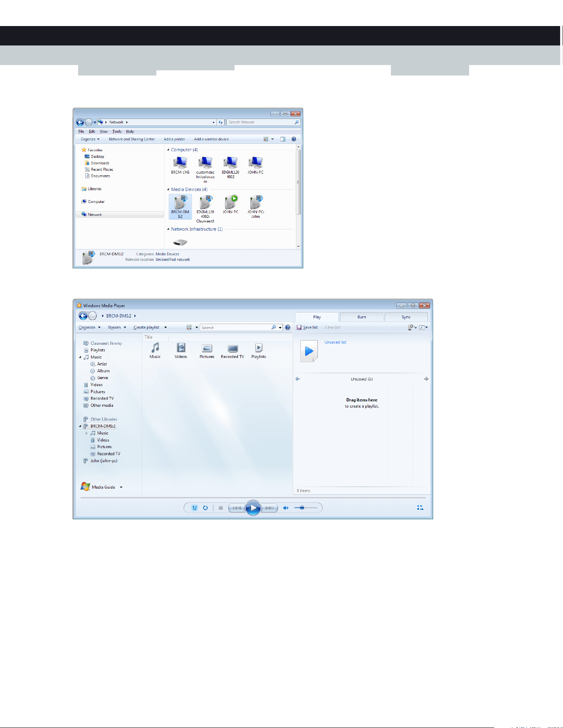The height and width of the screenshot is (728, 563).
Task: Open Create playlist dropdown arrow
Action: click(x=165, y=327)
